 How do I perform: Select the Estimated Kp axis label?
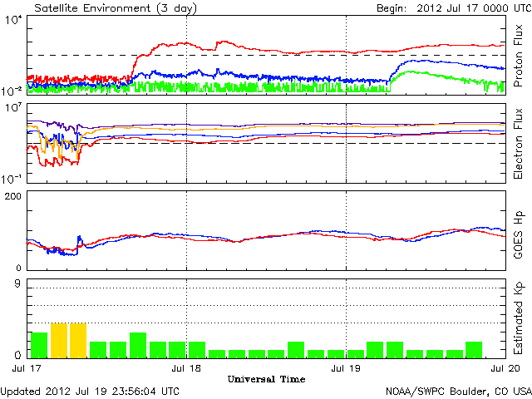pyautogui.click(x=518, y=318)
